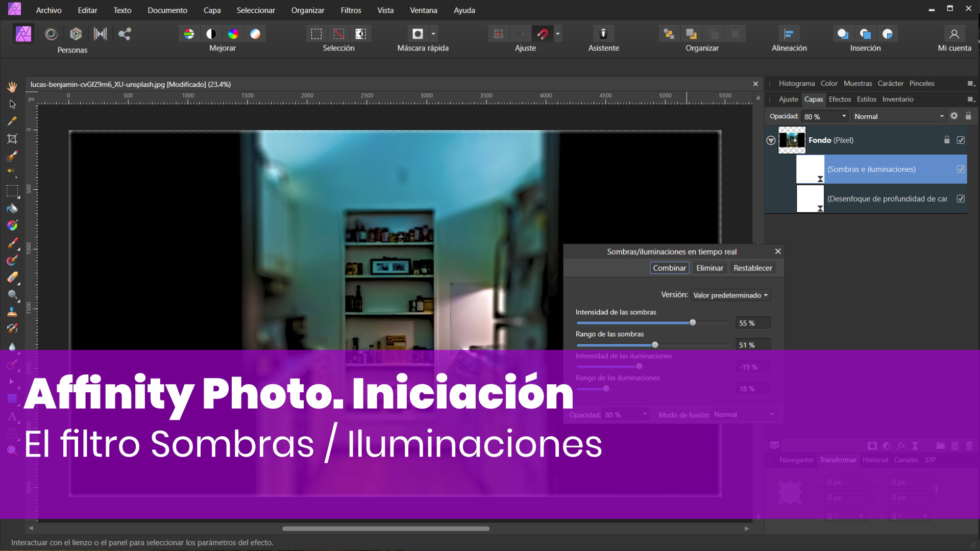
Task: Switch to the Efectos tab
Action: coord(840,99)
